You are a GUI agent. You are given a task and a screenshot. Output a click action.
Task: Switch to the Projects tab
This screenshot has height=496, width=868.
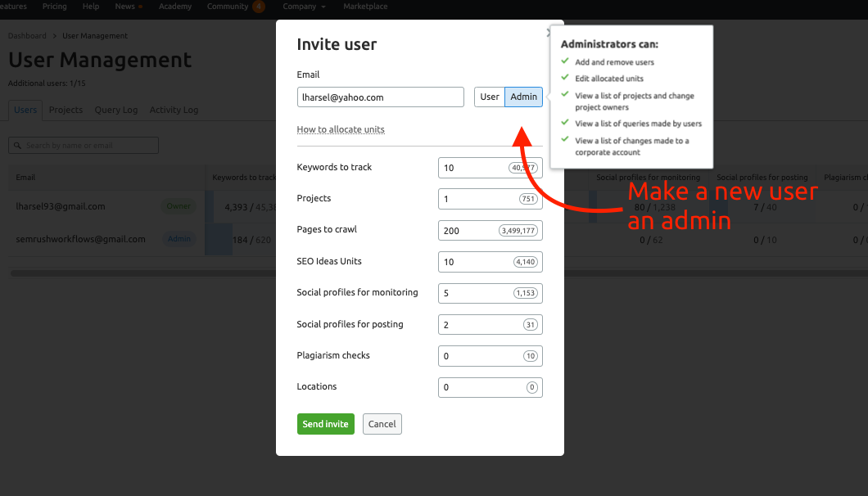click(x=66, y=110)
